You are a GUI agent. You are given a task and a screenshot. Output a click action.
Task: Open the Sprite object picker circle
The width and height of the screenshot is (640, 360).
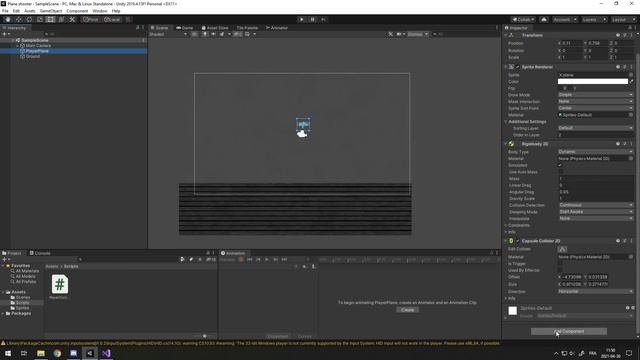pyautogui.click(x=631, y=75)
